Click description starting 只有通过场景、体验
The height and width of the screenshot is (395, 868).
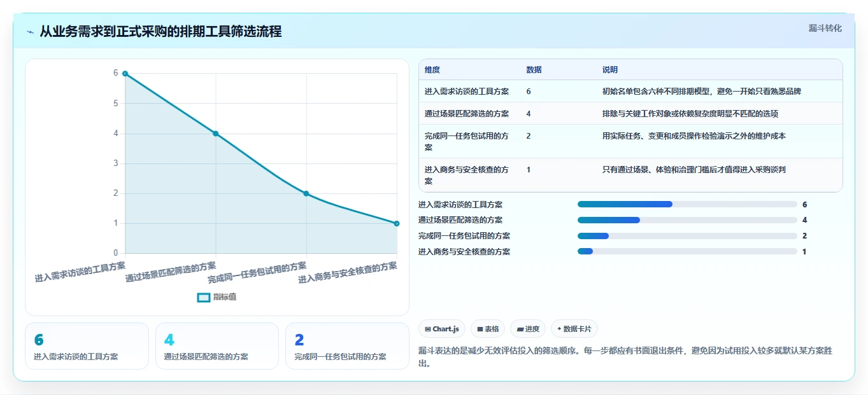pyautogui.click(x=694, y=170)
